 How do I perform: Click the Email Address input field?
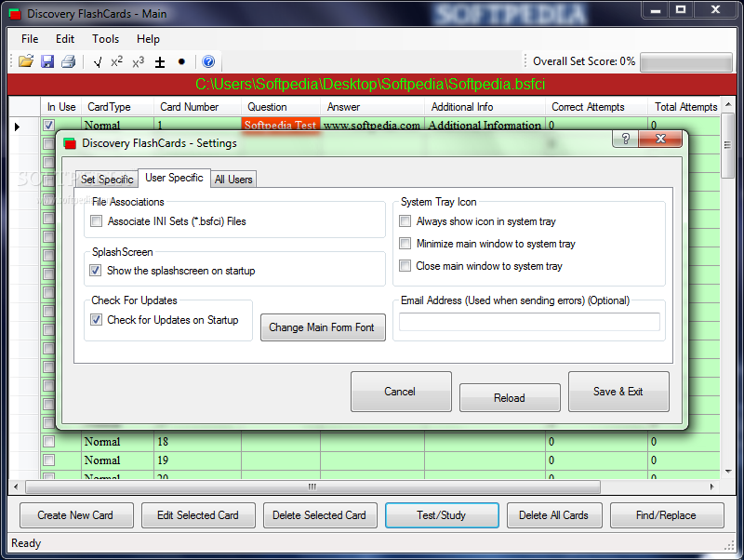(529, 322)
